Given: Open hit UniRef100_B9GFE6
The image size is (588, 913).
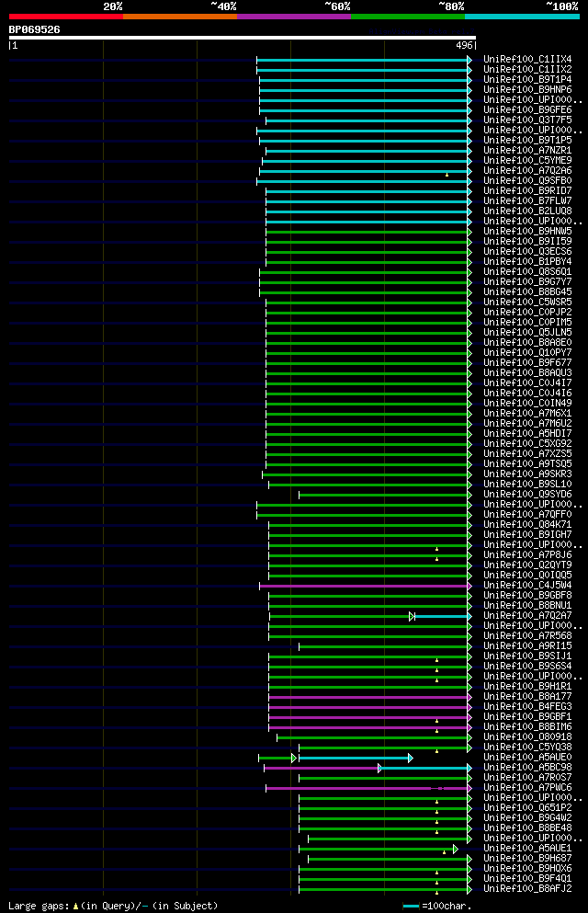Looking at the screenshot, I should click(x=527, y=110).
